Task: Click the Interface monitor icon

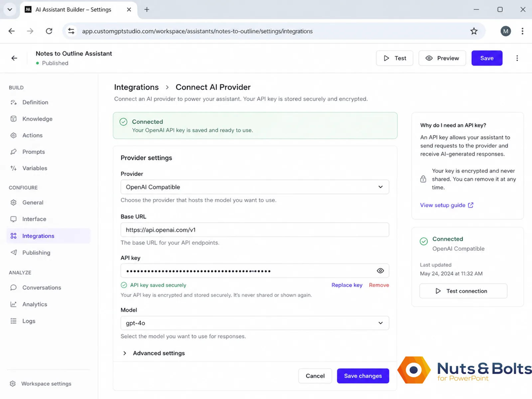Action: (x=13, y=219)
